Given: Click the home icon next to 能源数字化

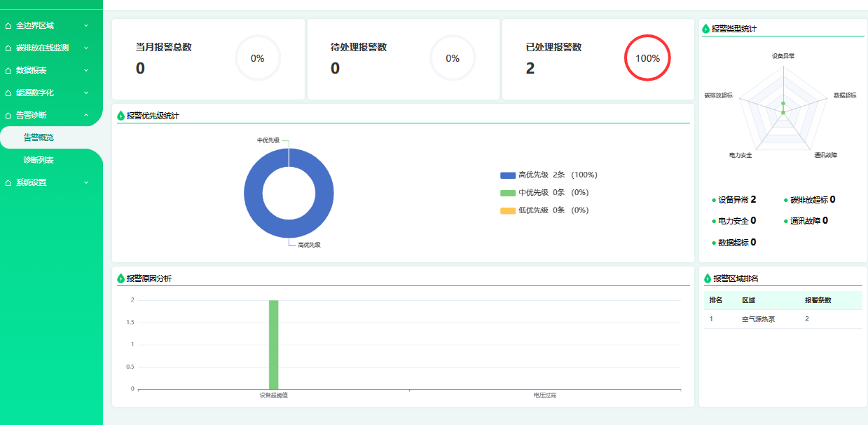Looking at the screenshot, I should 8,93.
